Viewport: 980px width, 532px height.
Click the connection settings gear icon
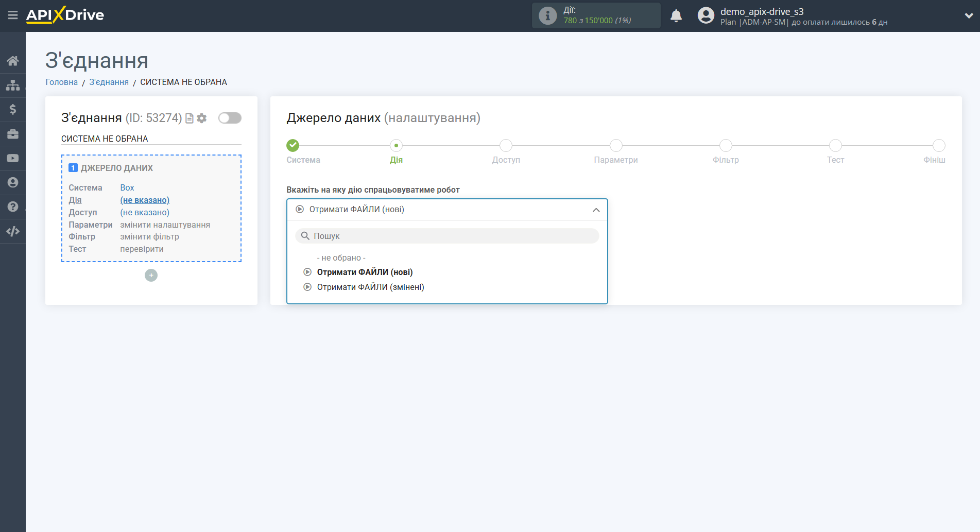[x=202, y=118]
